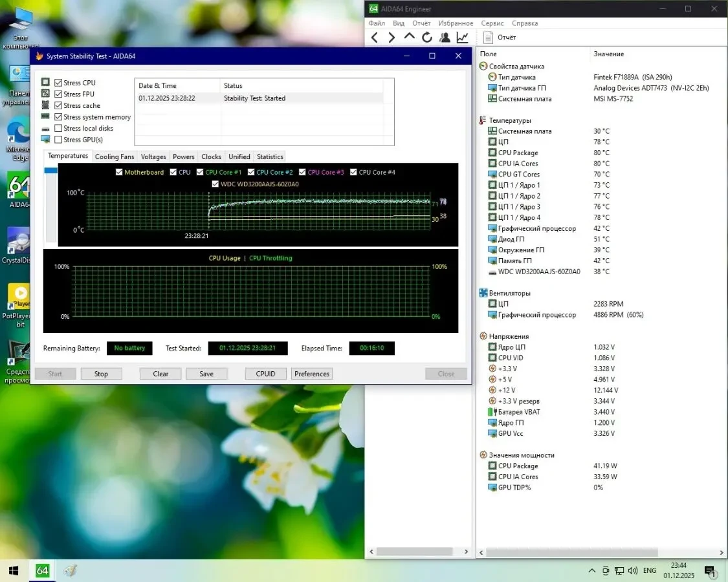Enable the Stress local disks checkbox
728x582 pixels.
click(x=59, y=128)
